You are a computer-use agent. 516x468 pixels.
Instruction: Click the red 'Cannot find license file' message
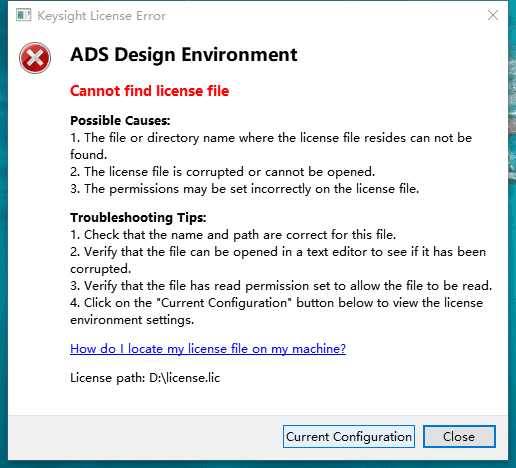(x=150, y=91)
